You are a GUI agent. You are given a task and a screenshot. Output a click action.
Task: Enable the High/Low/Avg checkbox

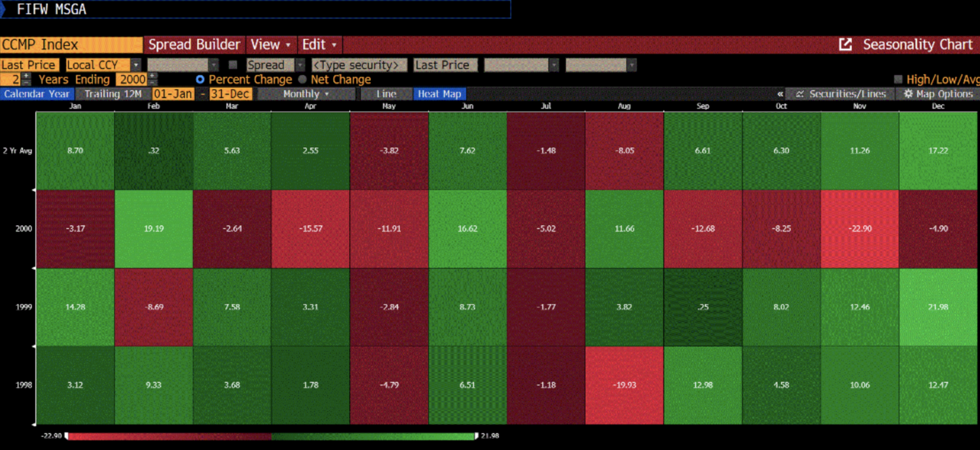[x=898, y=80]
